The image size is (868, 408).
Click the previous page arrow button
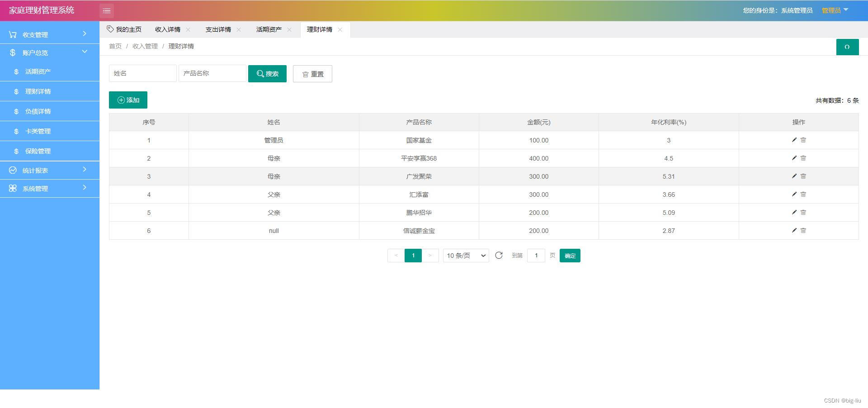coord(396,256)
